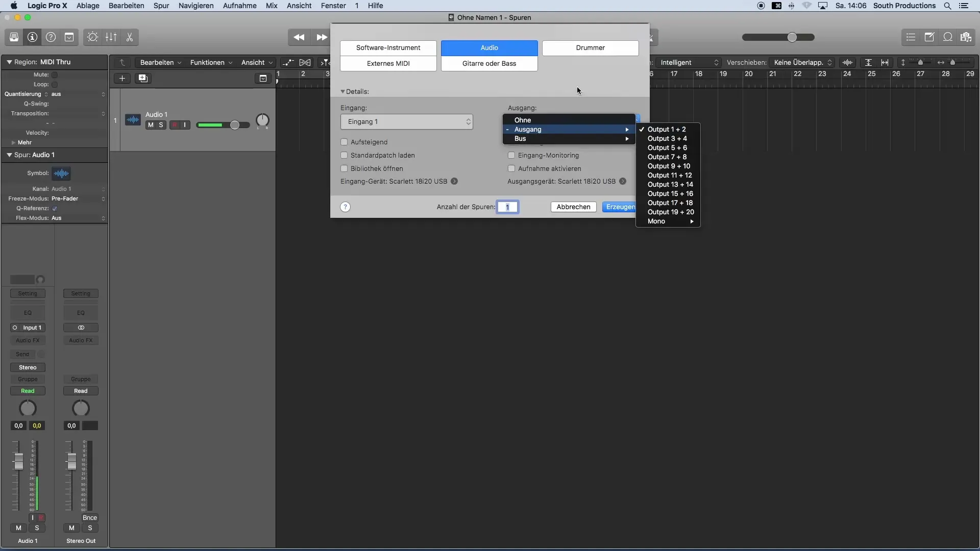Open the Eingang 1 input dropdown
This screenshot has width=980, height=551.
[407, 121]
